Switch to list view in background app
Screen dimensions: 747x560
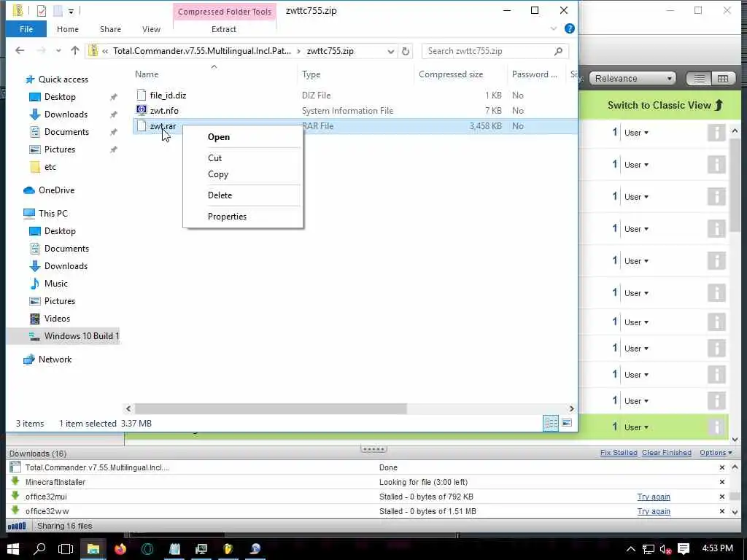pyautogui.click(x=699, y=79)
